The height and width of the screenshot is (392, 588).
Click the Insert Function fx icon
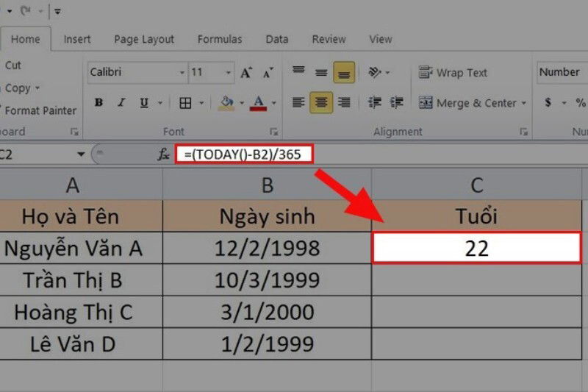coord(163,154)
